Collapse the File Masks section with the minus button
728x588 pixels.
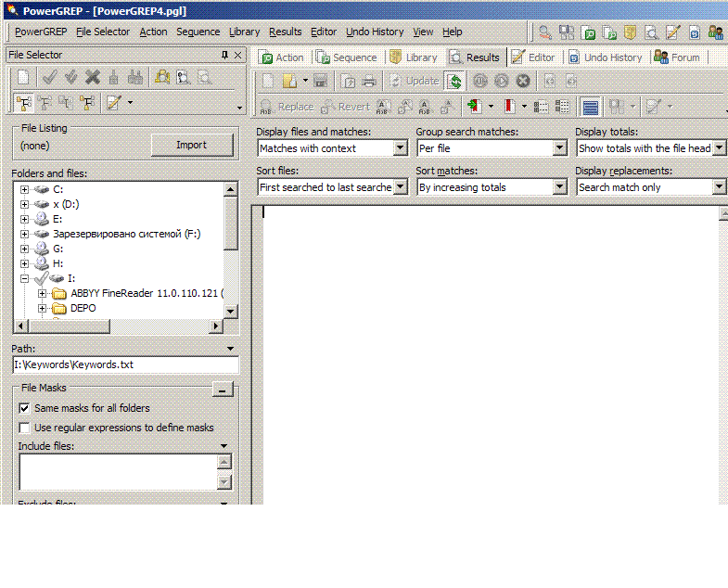click(223, 390)
